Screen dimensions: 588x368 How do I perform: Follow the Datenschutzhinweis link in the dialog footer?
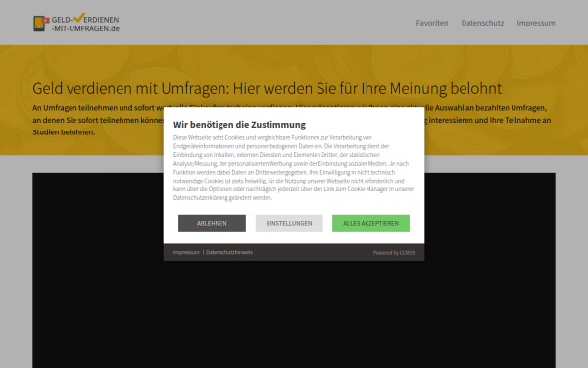click(229, 252)
